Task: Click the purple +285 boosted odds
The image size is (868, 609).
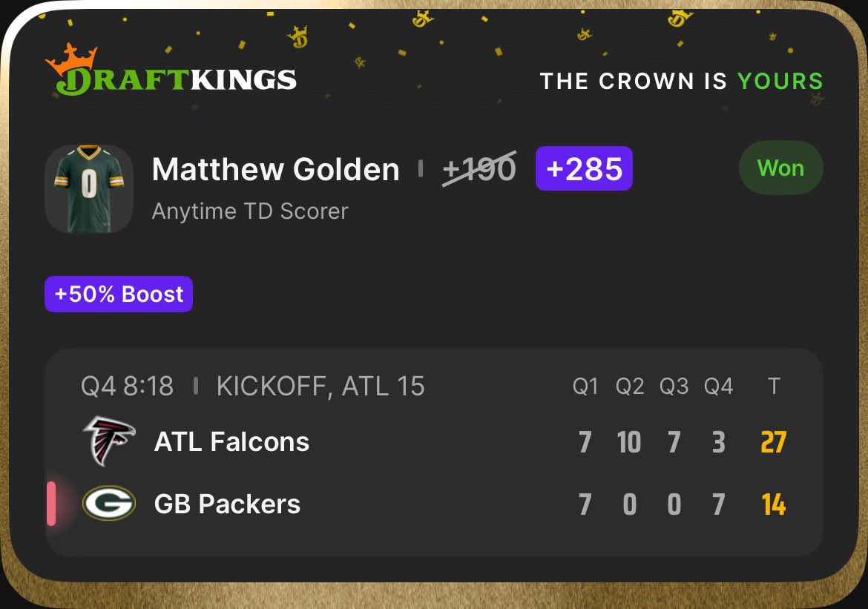Action: (584, 168)
